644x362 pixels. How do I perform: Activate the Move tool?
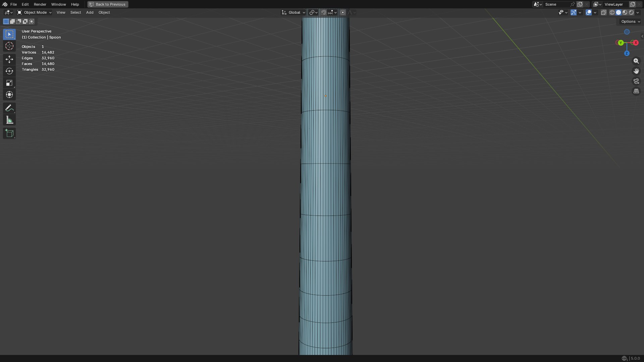pos(9,59)
